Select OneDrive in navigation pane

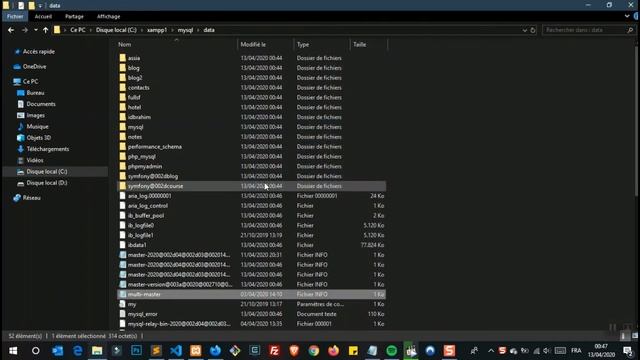(x=34, y=67)
